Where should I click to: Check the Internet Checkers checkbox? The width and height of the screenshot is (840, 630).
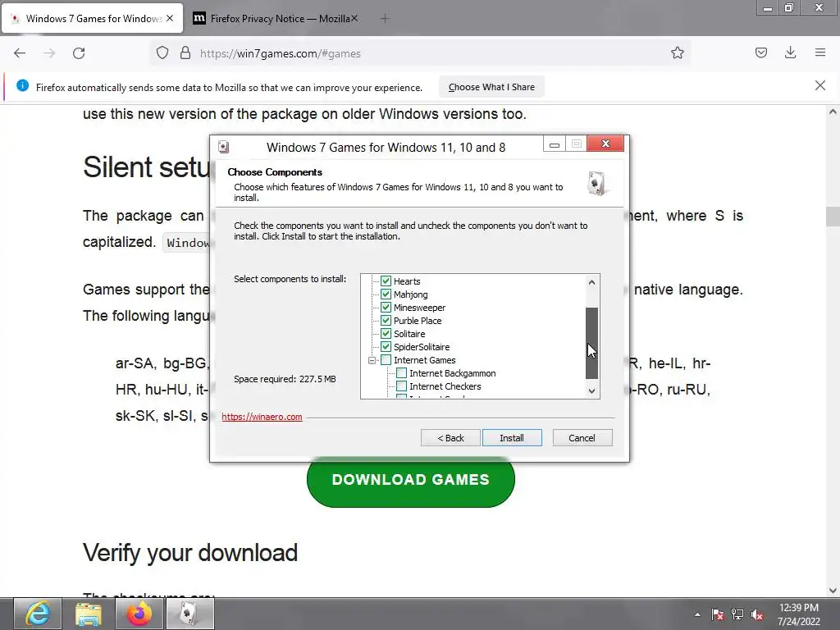[401, 386]
